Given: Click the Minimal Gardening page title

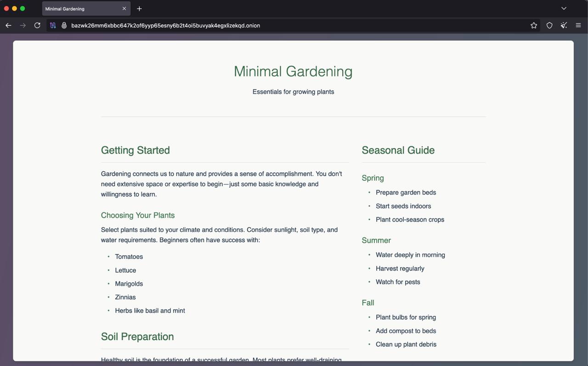Looking at the screenshot, I should (293, 71).
